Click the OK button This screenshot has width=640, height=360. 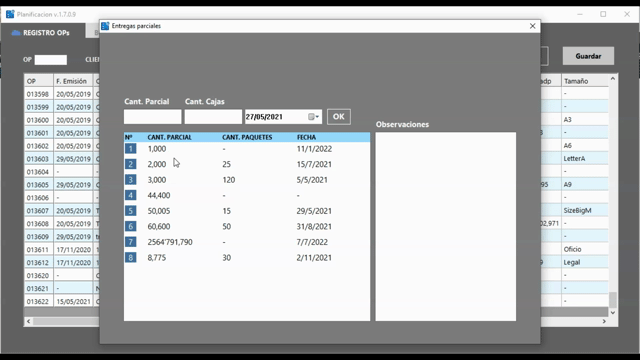338,117
